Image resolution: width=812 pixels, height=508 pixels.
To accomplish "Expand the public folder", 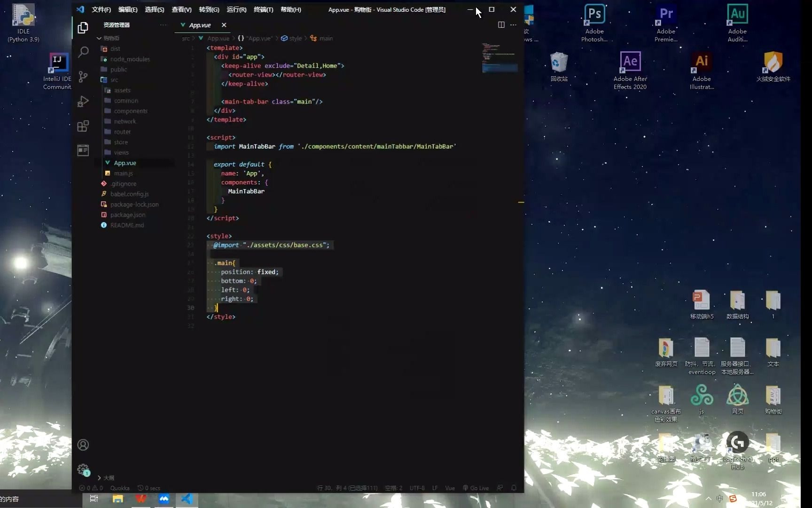I will point(118,69).
